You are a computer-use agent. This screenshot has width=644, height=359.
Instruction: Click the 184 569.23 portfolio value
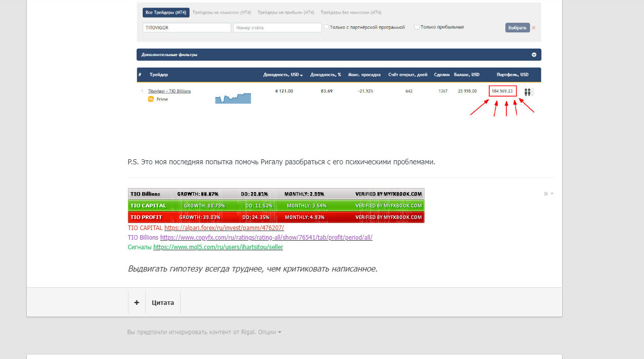pyautogui.click(x=502, y=91)
